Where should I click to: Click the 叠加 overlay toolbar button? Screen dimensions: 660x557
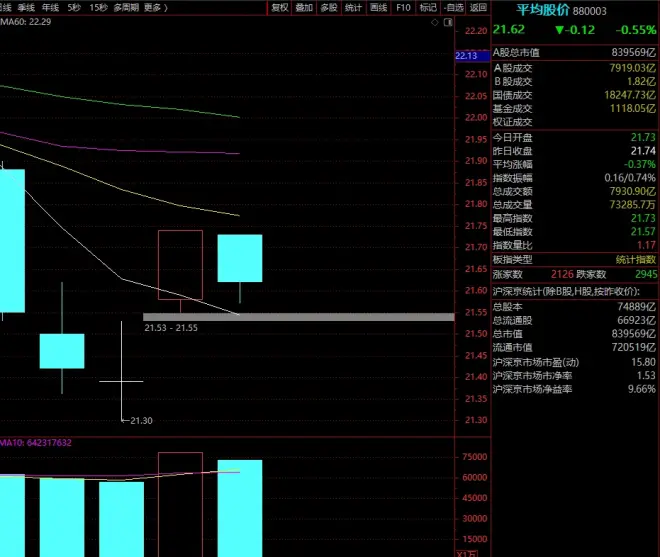[x=304, y=7]
